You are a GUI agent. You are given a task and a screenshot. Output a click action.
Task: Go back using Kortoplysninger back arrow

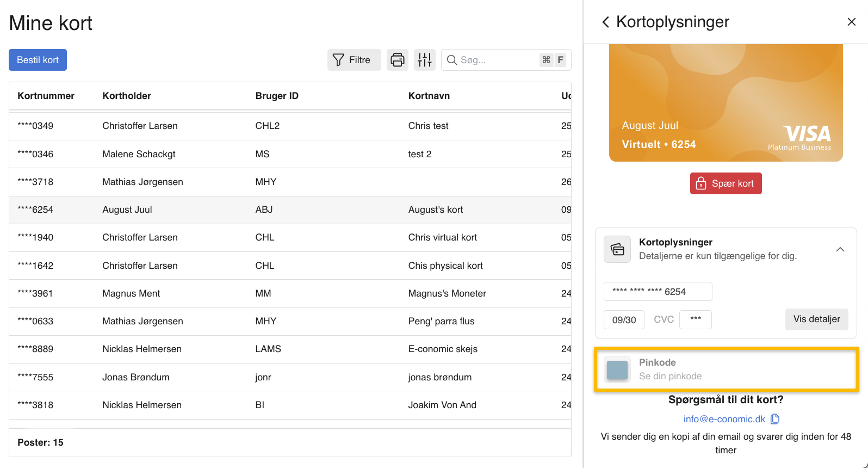coord(605,22)
